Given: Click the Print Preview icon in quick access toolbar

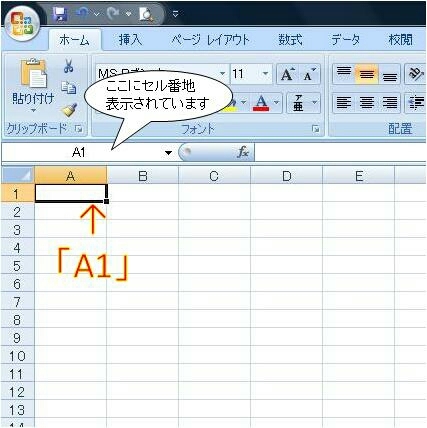Looking at the screenshot, I should 146,14.
